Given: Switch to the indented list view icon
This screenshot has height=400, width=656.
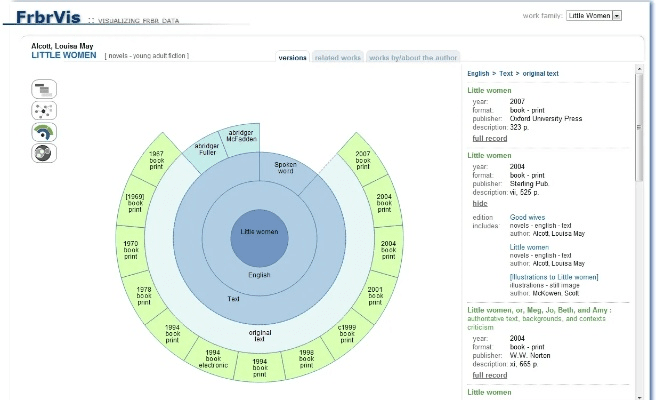Looking at the screenshot, I should click(44, 89).
